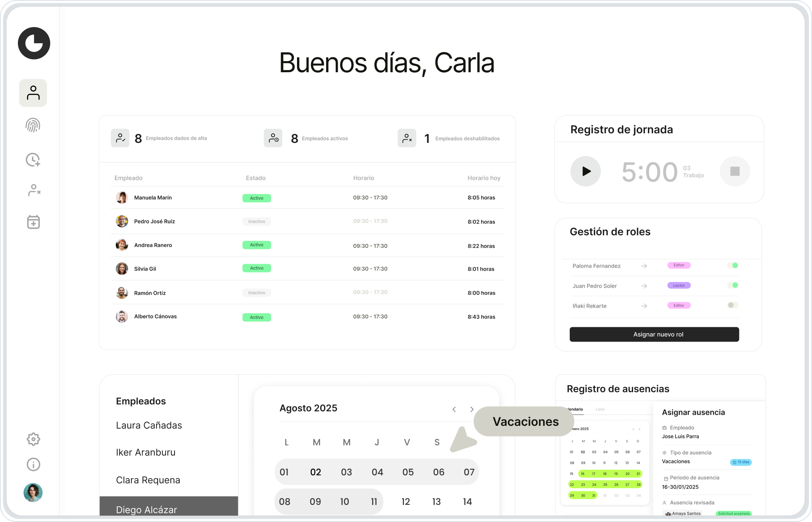Image resolution: width=812 pixels, height=522 pixels.
Task: Switch to the Lista tab in Registro de ausencias
Action: (600, 409)
